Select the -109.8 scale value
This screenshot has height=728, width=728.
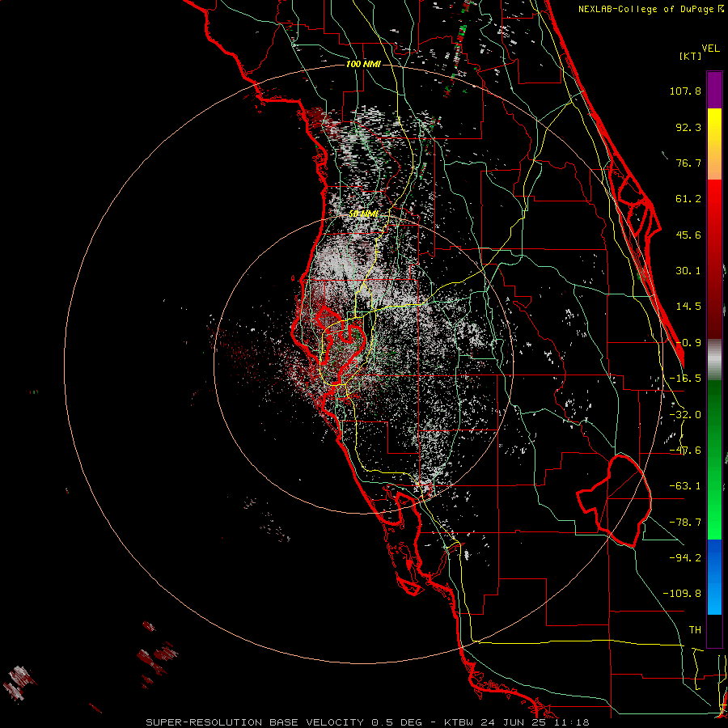tap(682, 594)
